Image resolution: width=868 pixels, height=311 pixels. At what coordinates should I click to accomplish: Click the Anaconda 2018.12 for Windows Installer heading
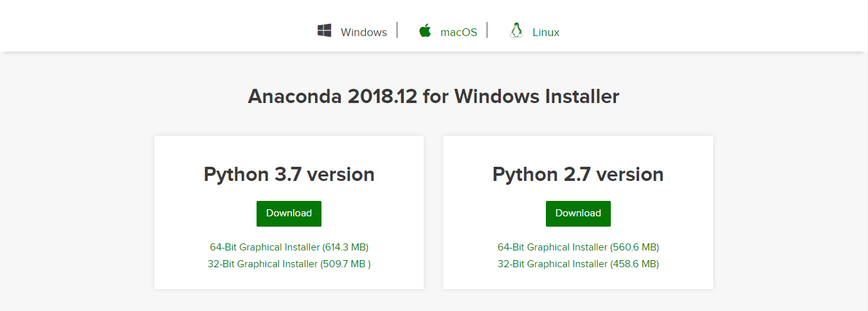coord(433,97)
